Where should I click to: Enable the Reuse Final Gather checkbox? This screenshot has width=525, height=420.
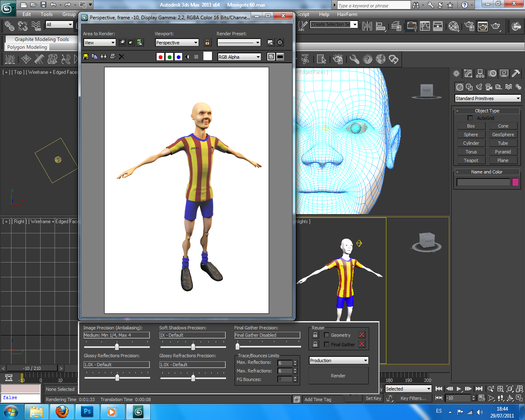[x=326, y=345]
